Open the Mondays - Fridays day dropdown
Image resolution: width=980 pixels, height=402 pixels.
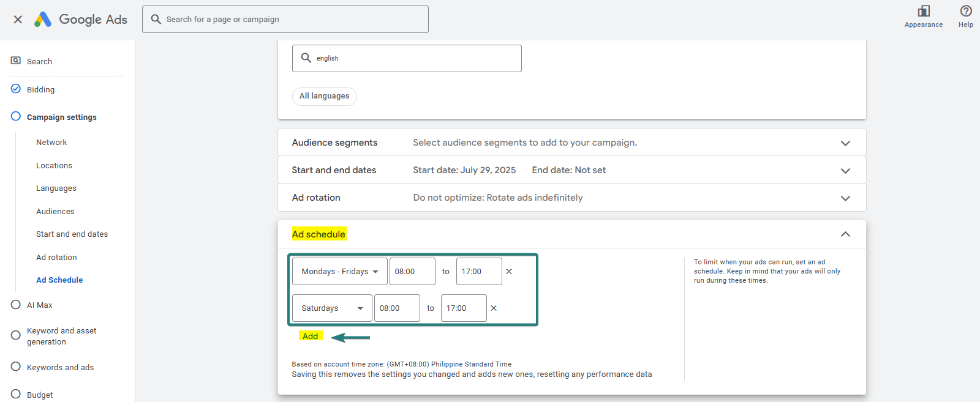[x=340, y=272]
